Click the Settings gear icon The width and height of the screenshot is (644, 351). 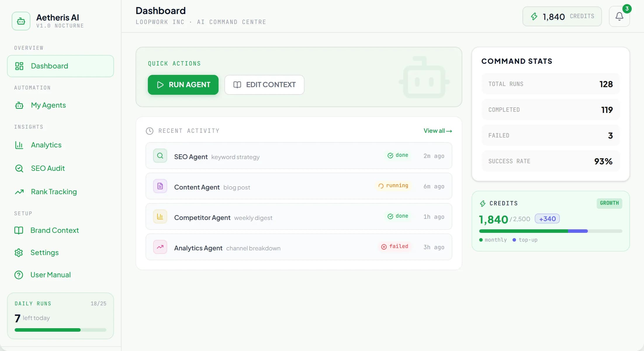point(19,253)
